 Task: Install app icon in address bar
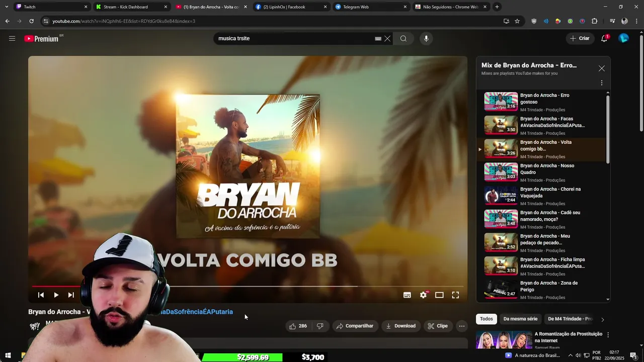(506, 21)
